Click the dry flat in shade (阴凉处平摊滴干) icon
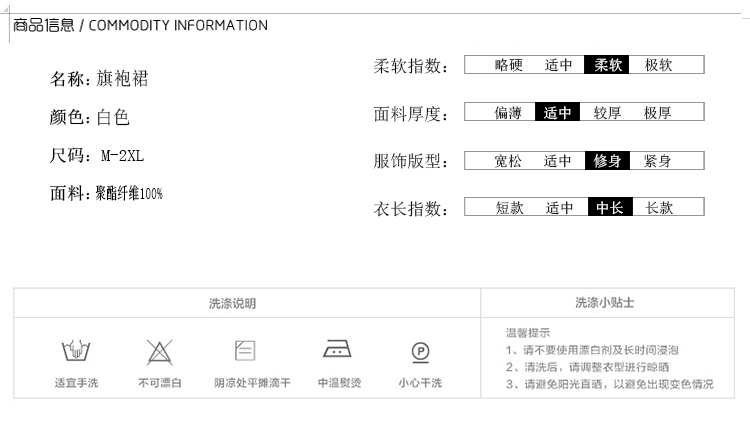Screen dimensions: 750x432 pos(245,350)
